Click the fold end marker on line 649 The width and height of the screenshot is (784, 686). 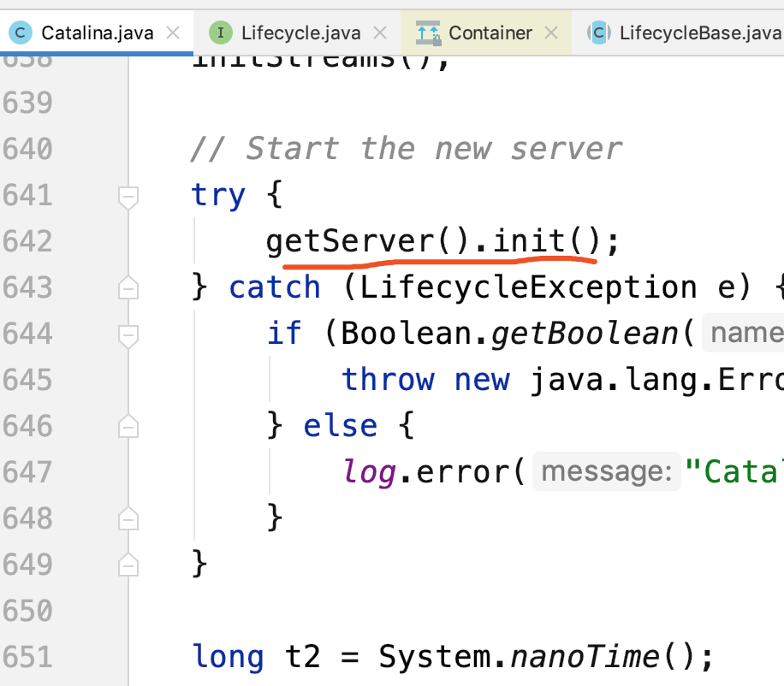(128, 565)
